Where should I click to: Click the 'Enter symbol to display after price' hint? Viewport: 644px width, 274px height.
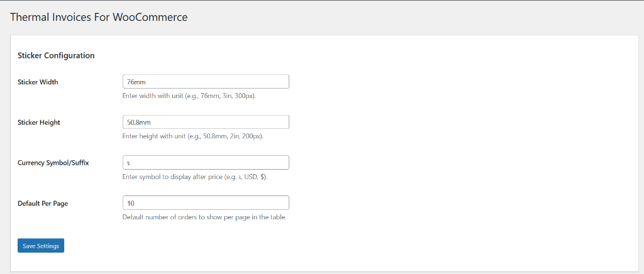195,177
